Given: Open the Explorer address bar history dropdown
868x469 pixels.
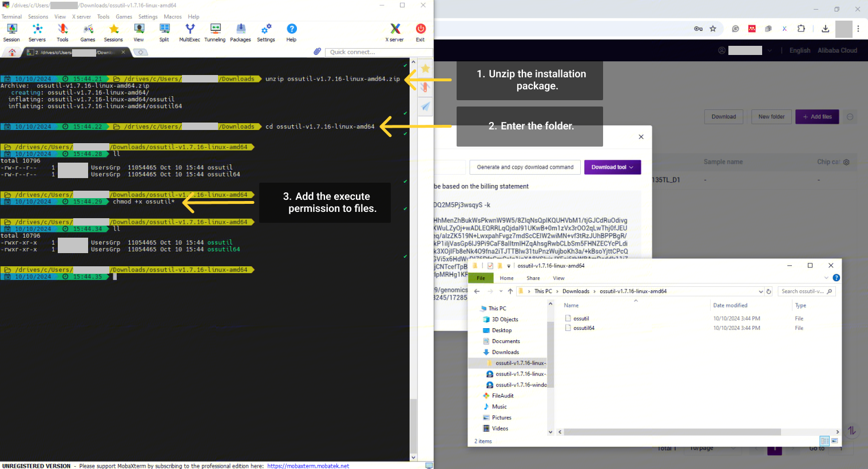Looking at the screenshot, I should pos(760,291).
